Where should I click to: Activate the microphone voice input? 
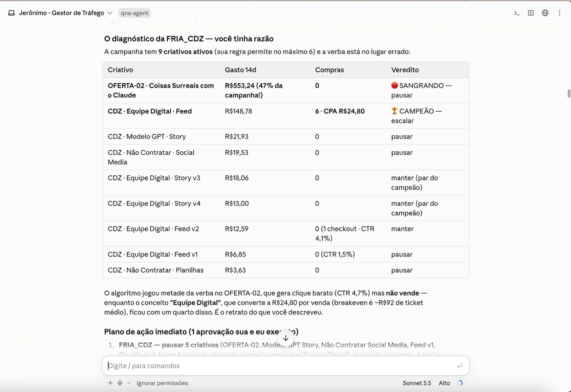[120, 383]
